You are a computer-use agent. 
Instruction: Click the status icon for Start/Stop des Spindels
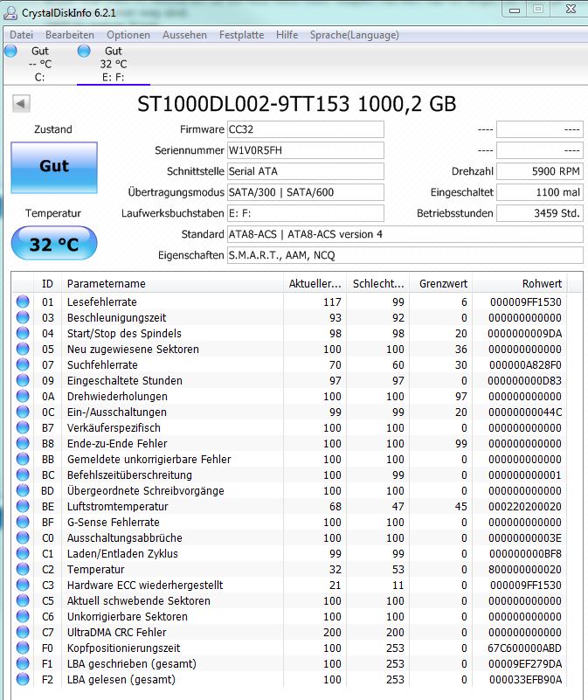pyautogui.click(x=23, y=333)
